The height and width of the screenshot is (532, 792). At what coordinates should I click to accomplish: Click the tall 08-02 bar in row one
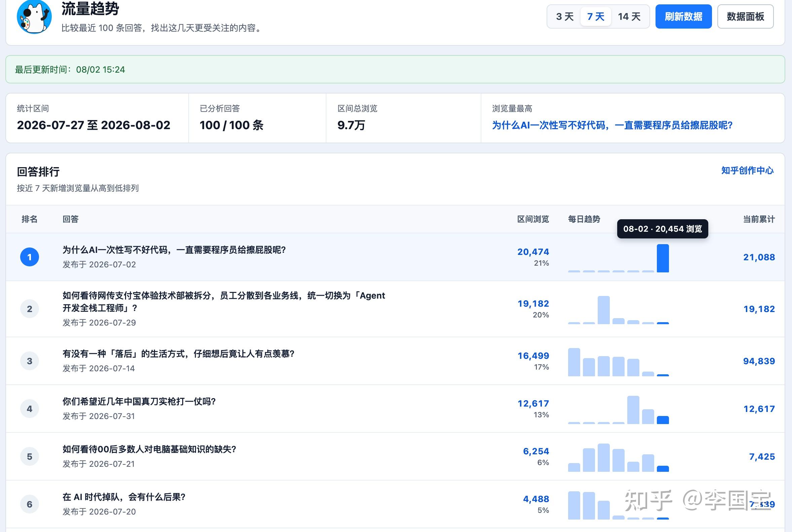pos(663,258)
